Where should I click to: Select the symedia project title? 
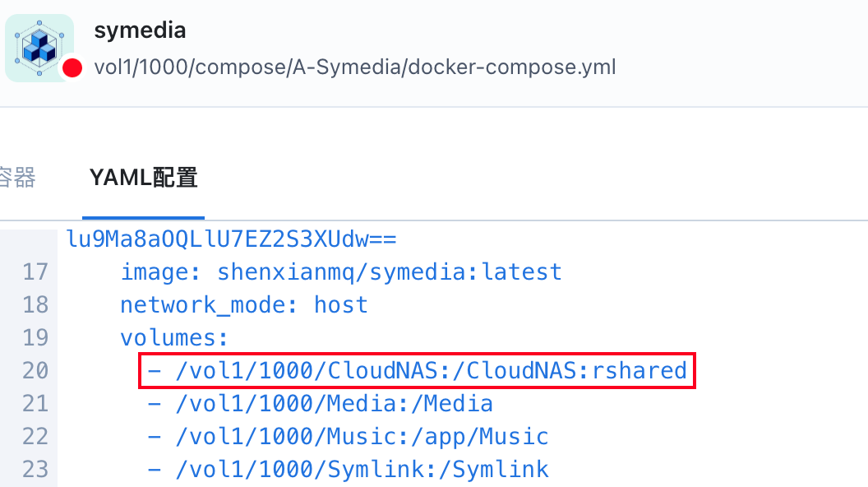140,30
